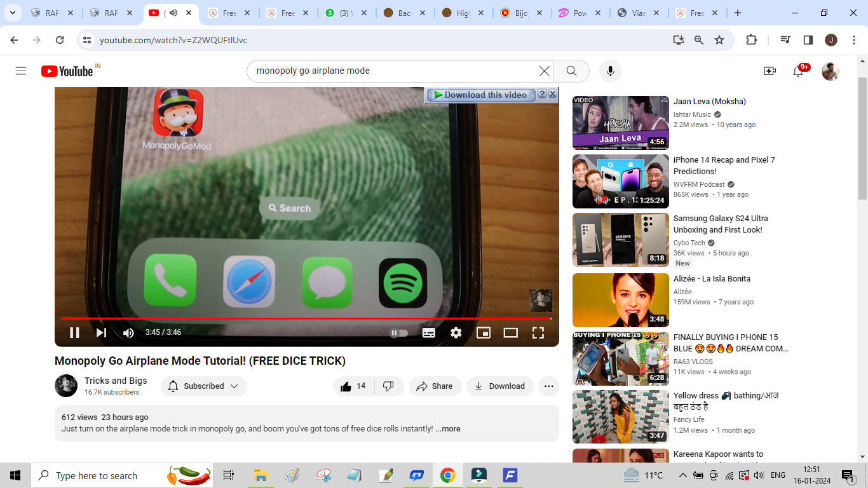Go back with the browser back arrow
The image size is (868, 488).
click(14, 40)
